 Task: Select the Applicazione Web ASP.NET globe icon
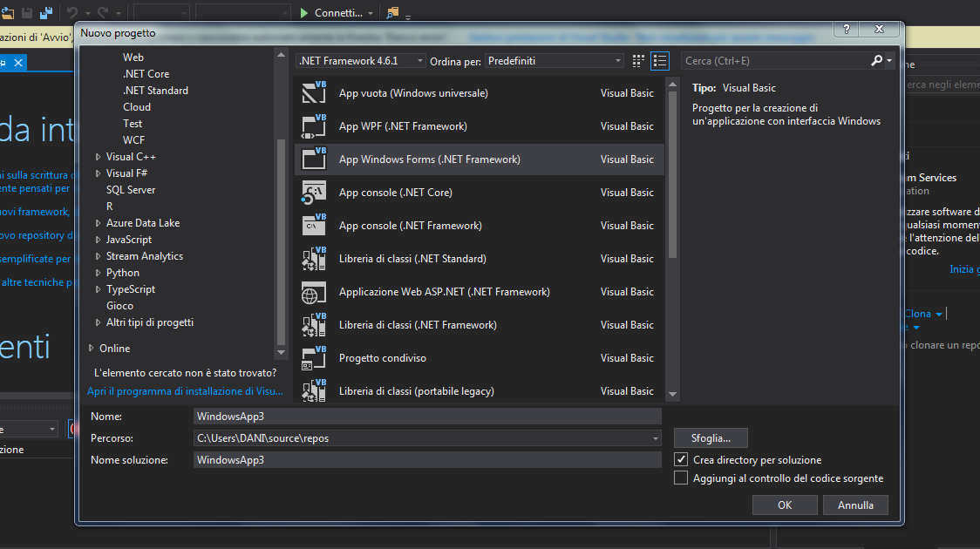tap(314, 292)
